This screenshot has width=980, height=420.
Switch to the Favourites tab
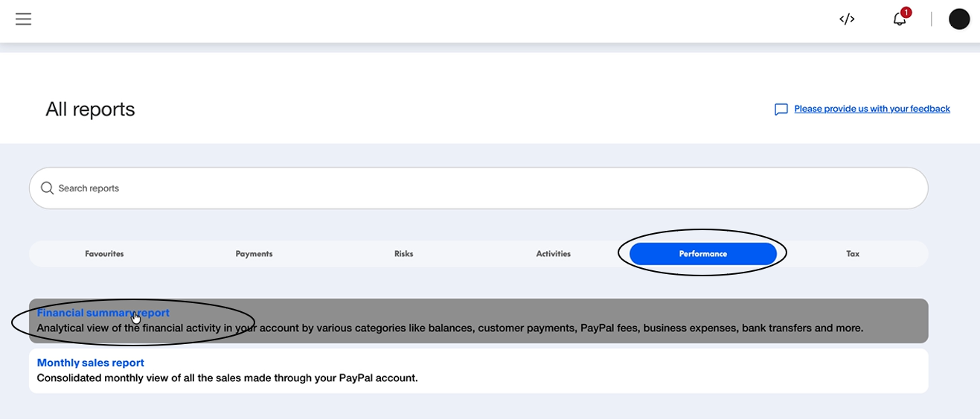coord(104,254)
